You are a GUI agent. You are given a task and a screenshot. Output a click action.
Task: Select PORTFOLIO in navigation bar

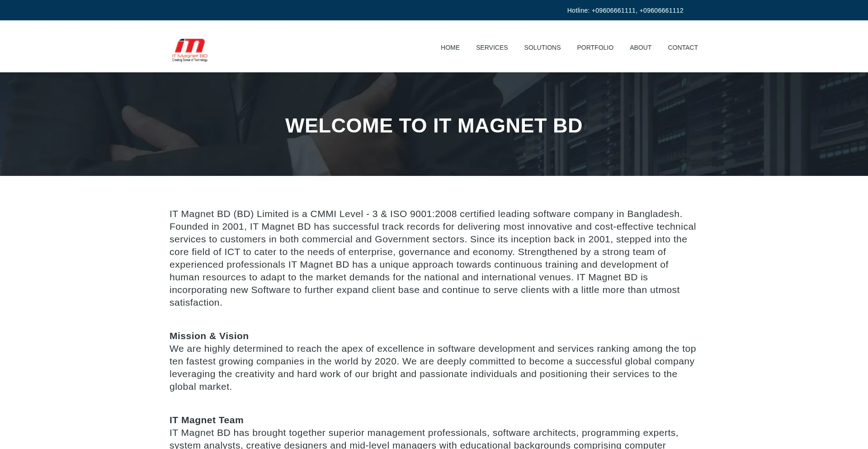(595, 47)
